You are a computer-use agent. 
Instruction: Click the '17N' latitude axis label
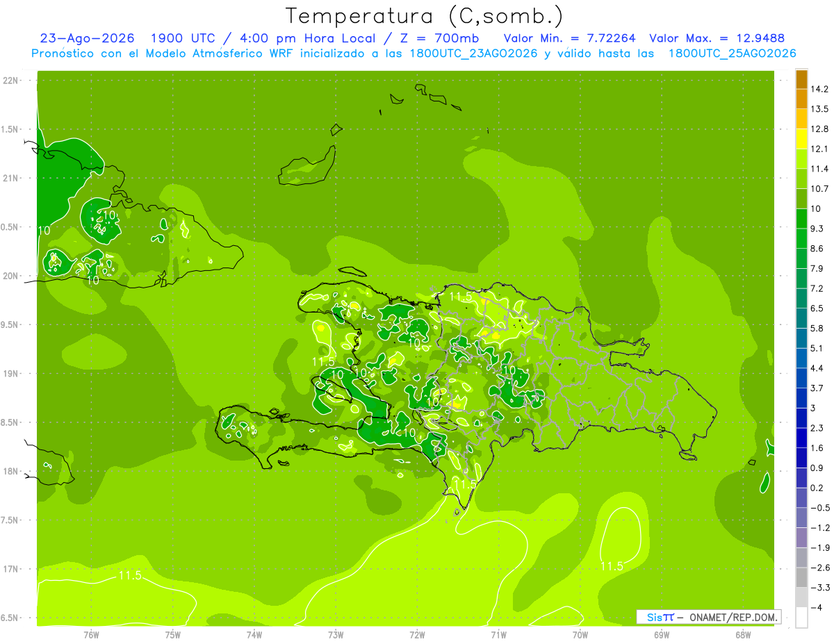point(11,569)
